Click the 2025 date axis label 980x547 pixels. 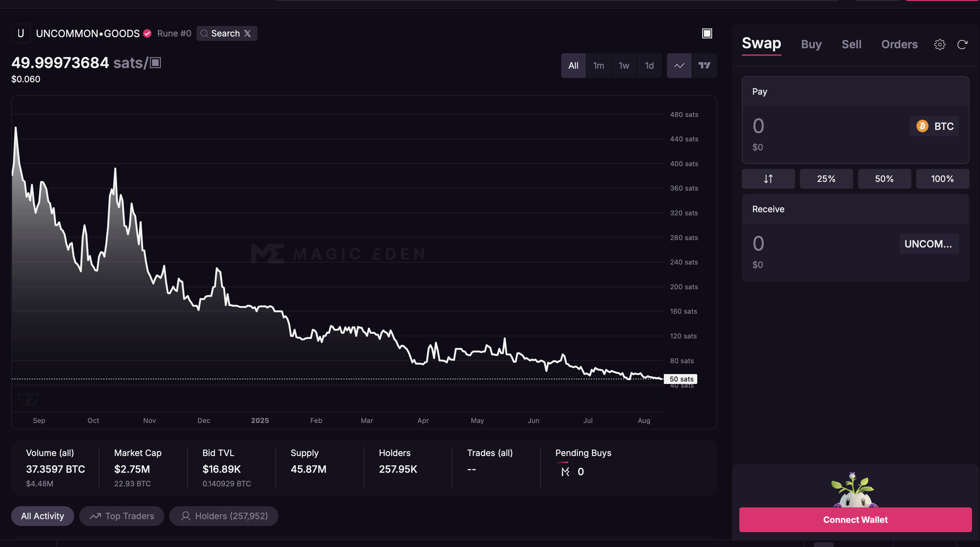pyautogui.click(x=260, y=421)
